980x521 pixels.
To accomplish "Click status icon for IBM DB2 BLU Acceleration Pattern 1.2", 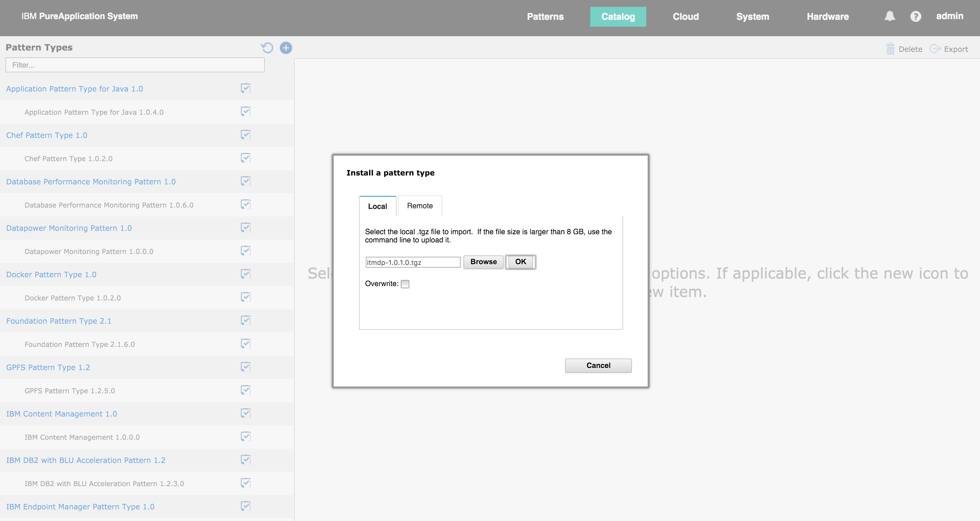I will tap(245, 460).
